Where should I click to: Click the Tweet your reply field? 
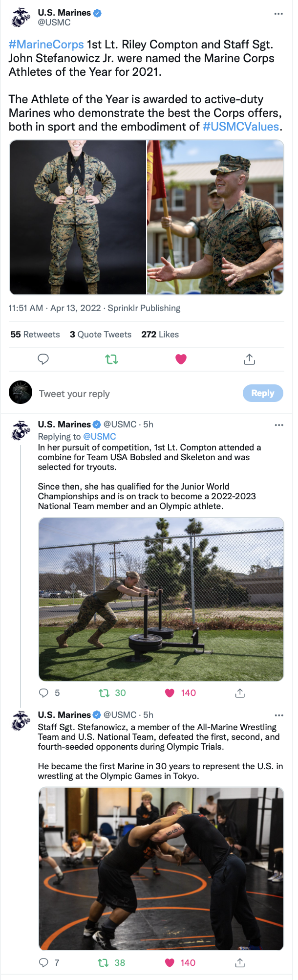(137, 394)
